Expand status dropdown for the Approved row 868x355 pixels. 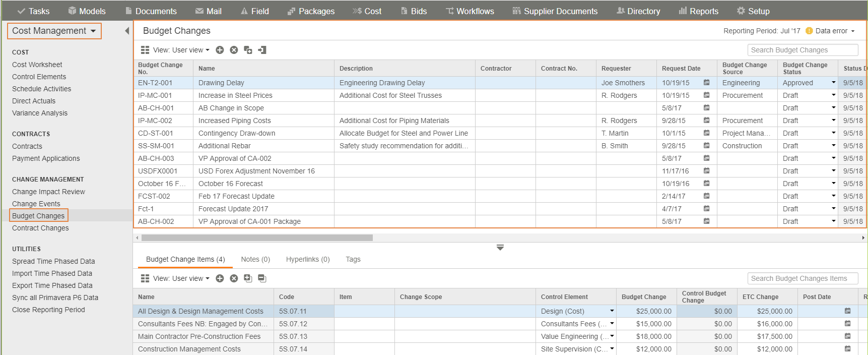click(x=833, y=83)
